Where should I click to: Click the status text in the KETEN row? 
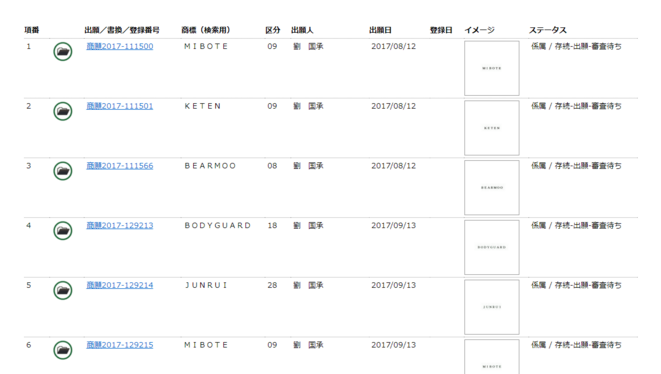(x=576, y=106)
